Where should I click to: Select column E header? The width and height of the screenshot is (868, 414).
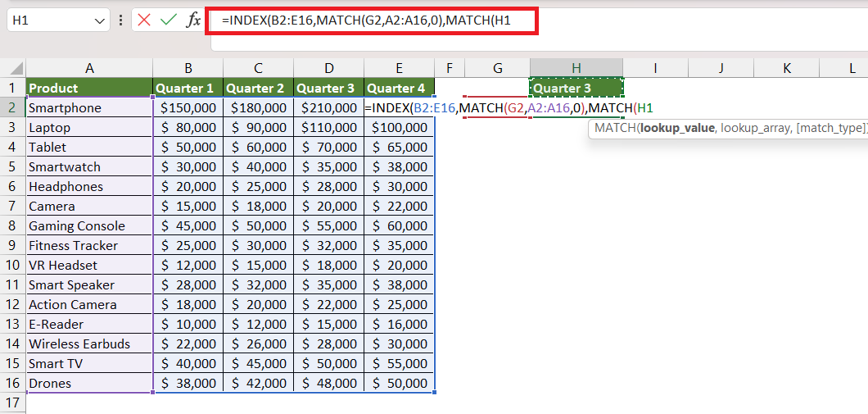(399, 68)
